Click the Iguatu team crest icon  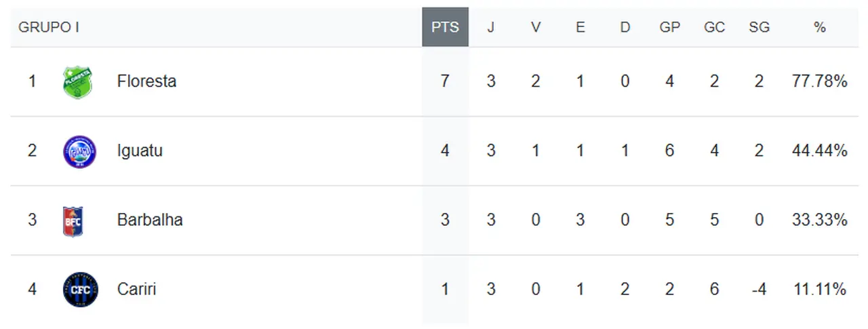point(79,151)
